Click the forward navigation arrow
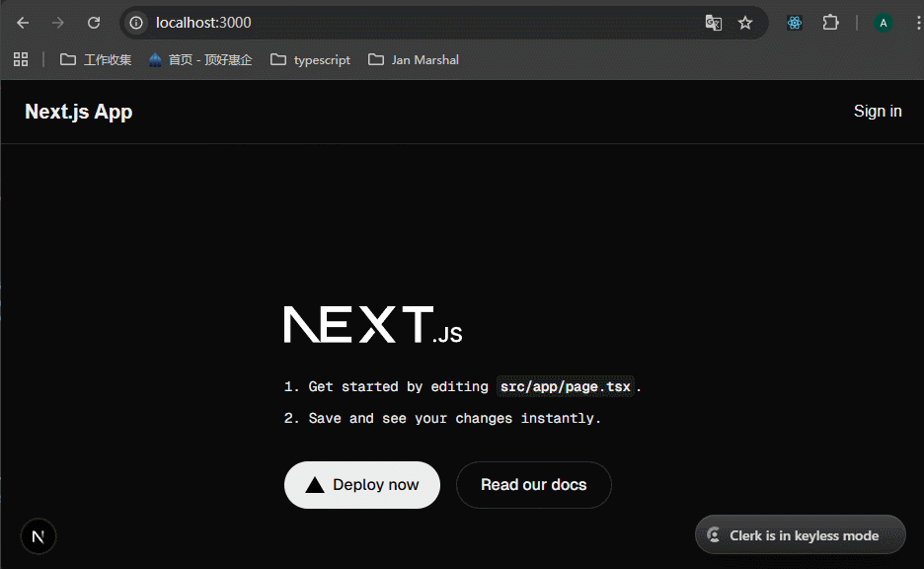This screenshot has height=569, width=924. point(58,23)
